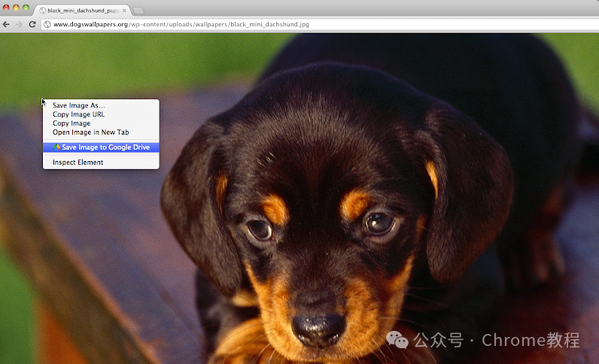Choose Copy Image URL from context menu
This screenshot has height=364, width=599.
pos(101,114)
